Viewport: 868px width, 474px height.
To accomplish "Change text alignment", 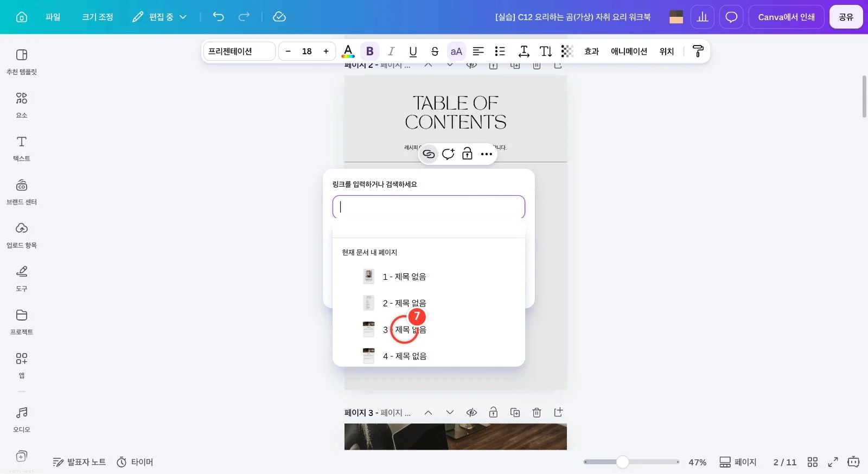I will pyautogui.click(x=478, y=51).
